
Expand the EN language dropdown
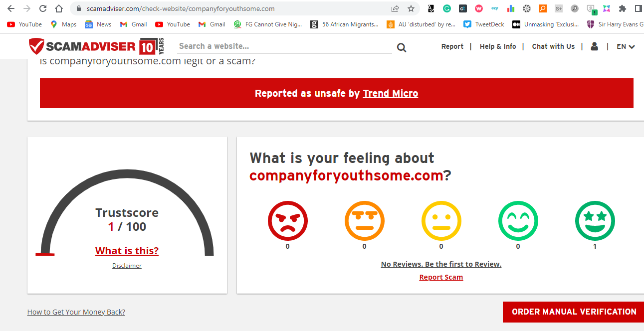(626, 46)
